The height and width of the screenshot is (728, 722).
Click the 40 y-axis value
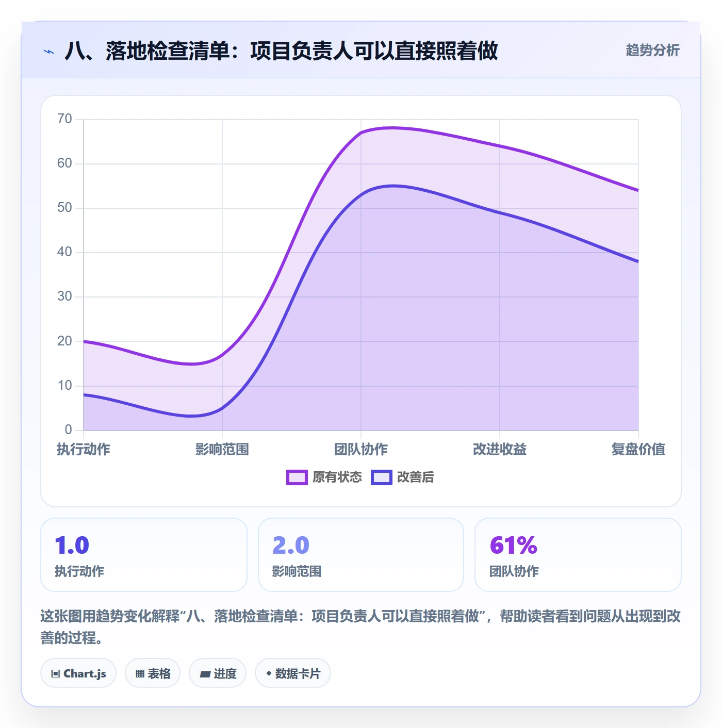pos(65,252)
